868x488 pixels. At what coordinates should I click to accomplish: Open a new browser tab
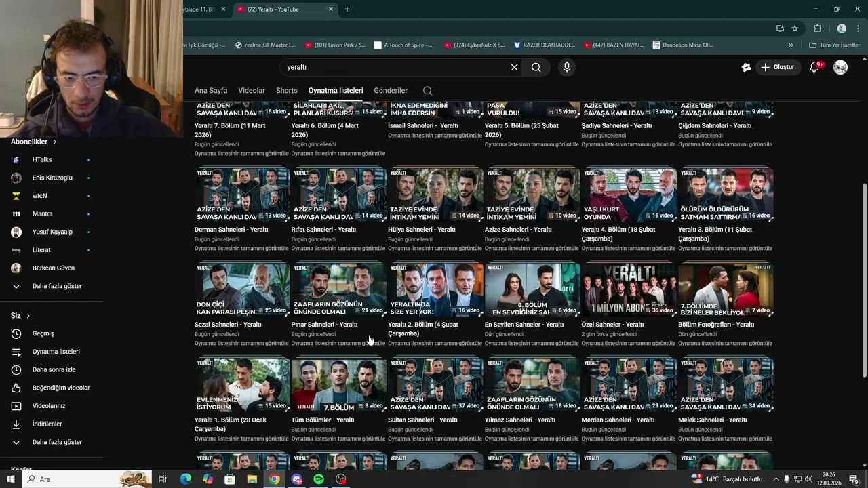(347, 9)
